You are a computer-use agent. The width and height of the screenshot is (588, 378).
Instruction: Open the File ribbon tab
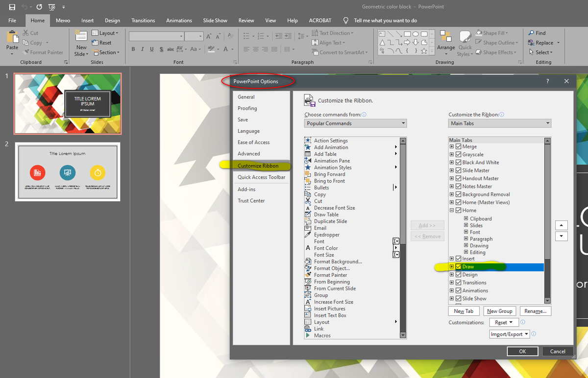click(x=12, y=21)
